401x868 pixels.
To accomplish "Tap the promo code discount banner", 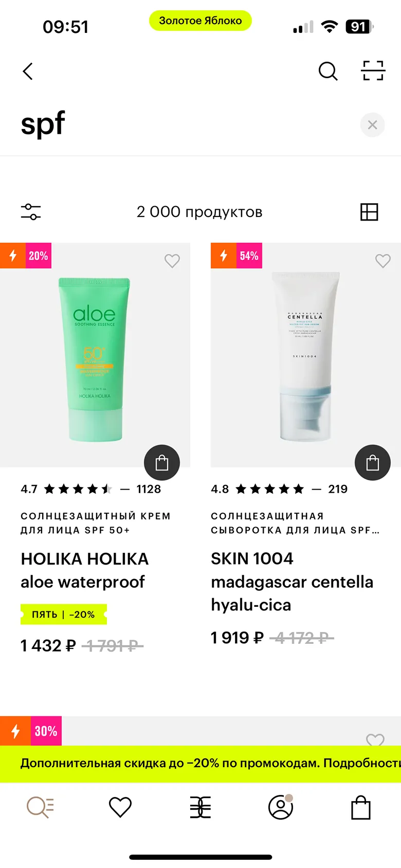I will pos(200,764).
